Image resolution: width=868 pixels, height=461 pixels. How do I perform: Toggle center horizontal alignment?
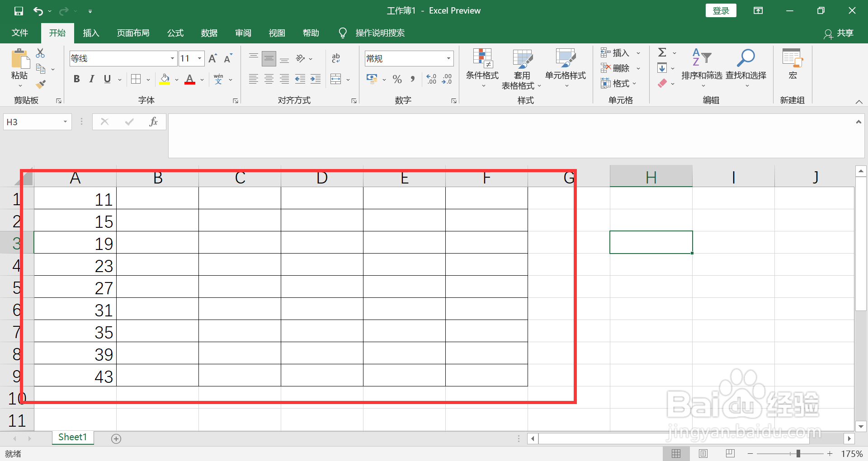point(269,79)
